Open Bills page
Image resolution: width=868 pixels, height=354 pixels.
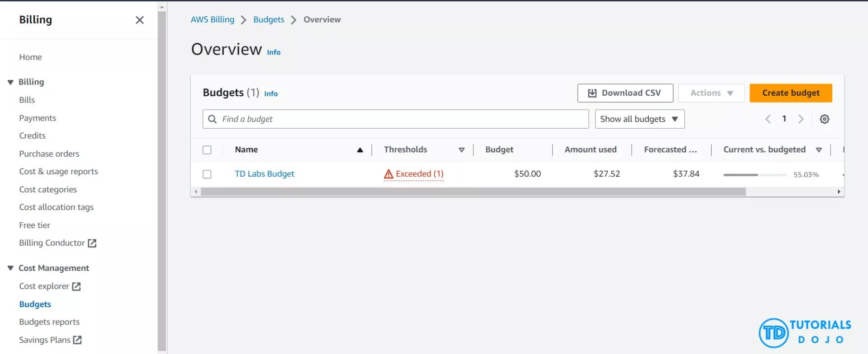tap(27, 100)
